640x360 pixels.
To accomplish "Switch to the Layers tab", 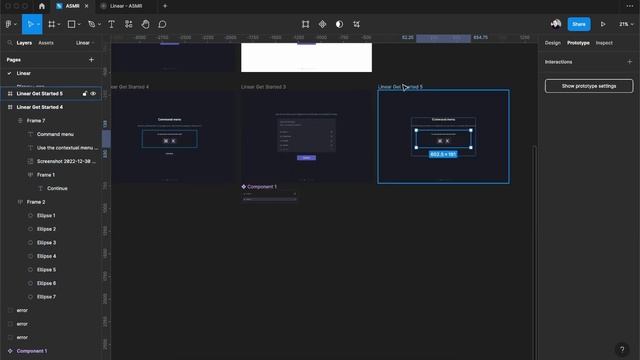I will click(24, 43).
